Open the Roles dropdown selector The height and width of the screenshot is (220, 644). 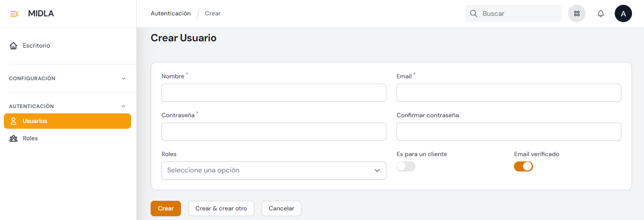click(274, 171)
